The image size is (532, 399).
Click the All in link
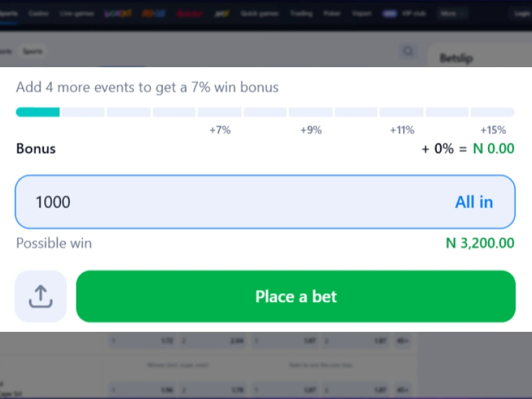(473, 201)
